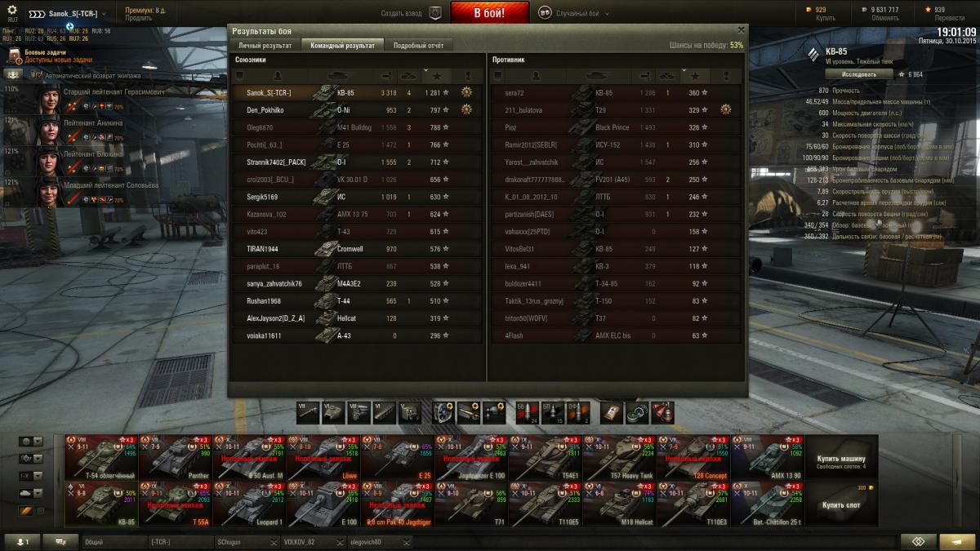The height and width of the screenshot is (551, 980).
Task: Open the fire extinguisher consumable slot
Action: (x=662, y=412)
